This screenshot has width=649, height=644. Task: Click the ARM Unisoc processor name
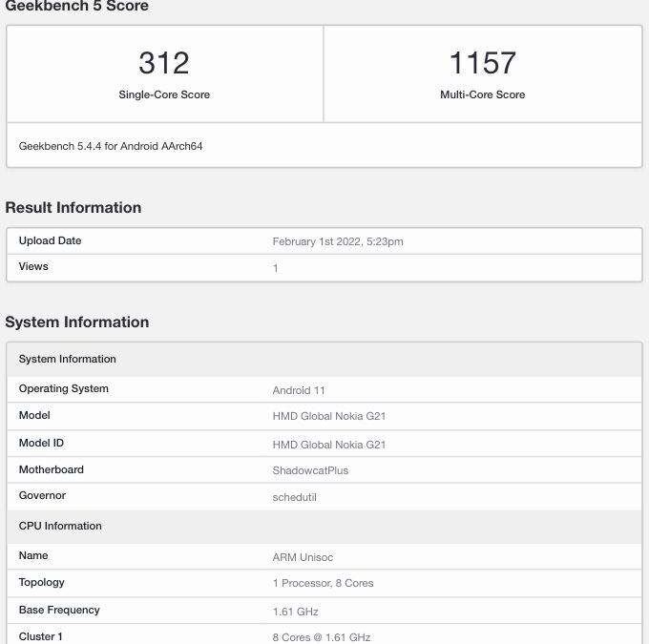click(303, 557)
